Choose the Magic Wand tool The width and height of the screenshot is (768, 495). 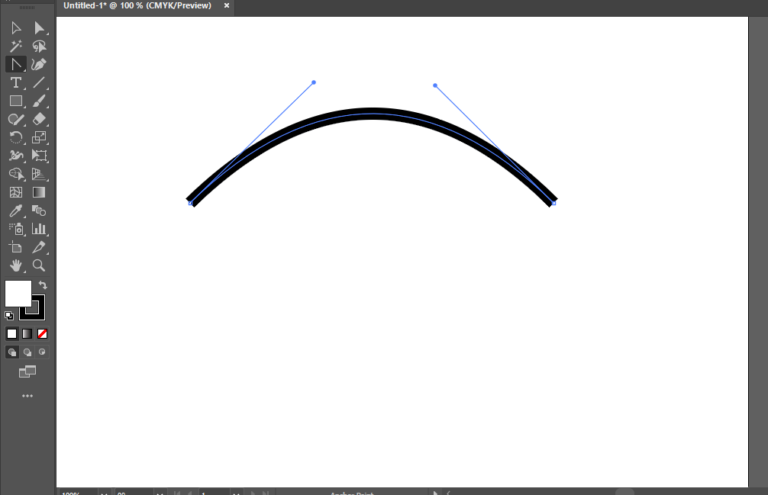coord(16,46)
